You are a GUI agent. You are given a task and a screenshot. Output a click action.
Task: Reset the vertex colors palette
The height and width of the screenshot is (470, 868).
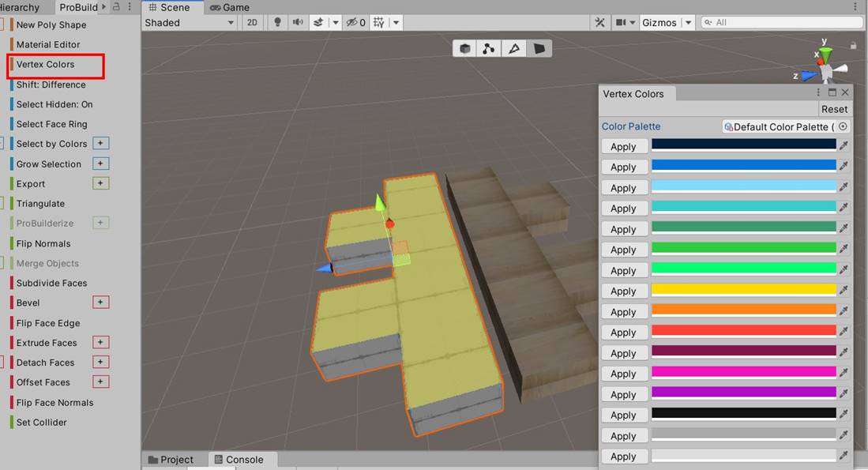(x=834, y=109)
